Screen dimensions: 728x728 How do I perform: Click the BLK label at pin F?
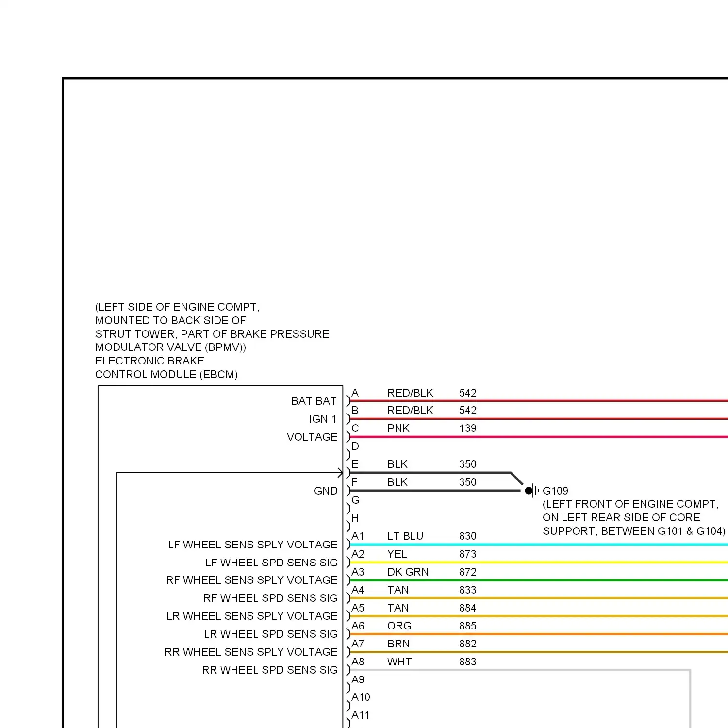397,482
